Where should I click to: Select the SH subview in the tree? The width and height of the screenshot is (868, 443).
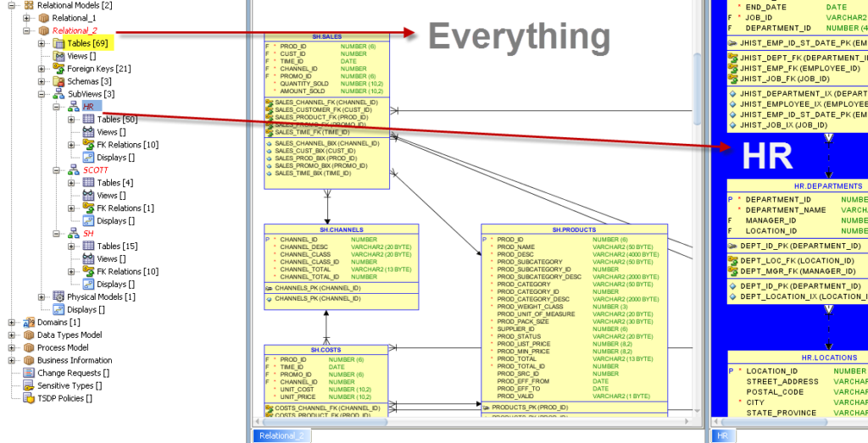tap(88, 234)
